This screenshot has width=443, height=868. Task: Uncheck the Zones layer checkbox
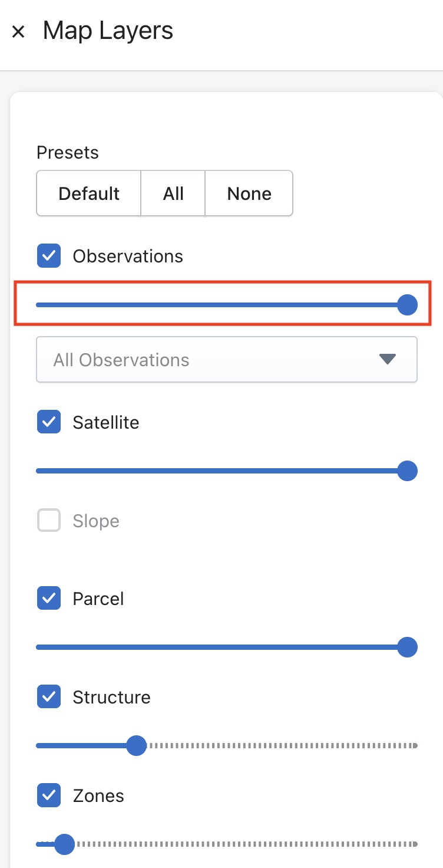[49, 795]
